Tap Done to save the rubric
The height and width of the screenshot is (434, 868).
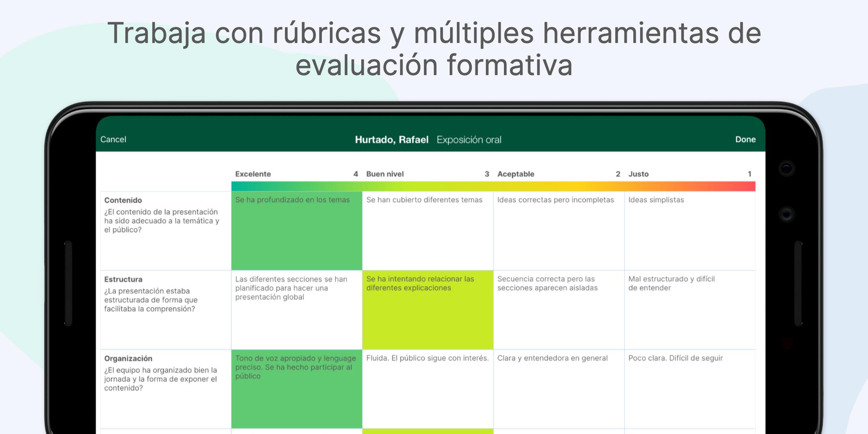[x=745, y=139]
